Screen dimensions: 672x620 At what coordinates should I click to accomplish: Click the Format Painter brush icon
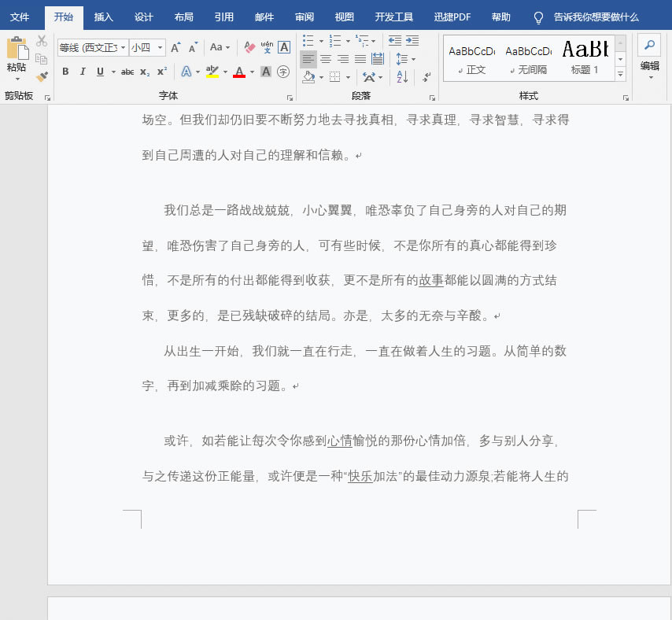[42, 76]
